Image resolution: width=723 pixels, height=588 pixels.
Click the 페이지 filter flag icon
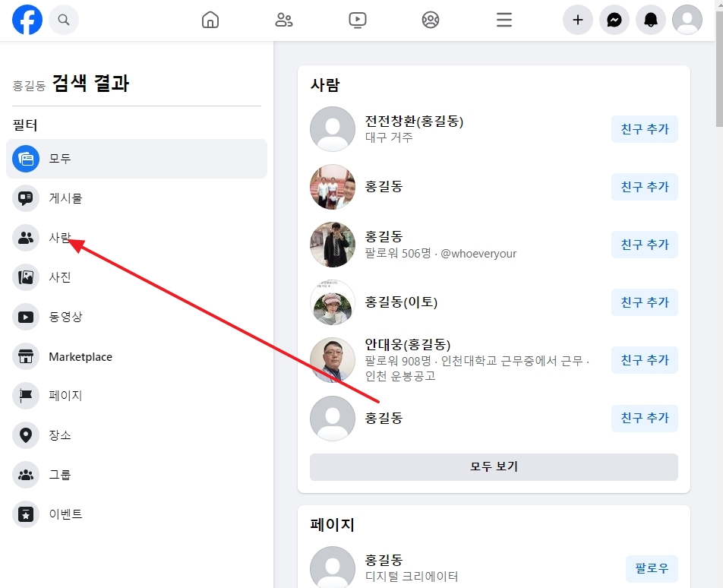(x=26, y=396)
